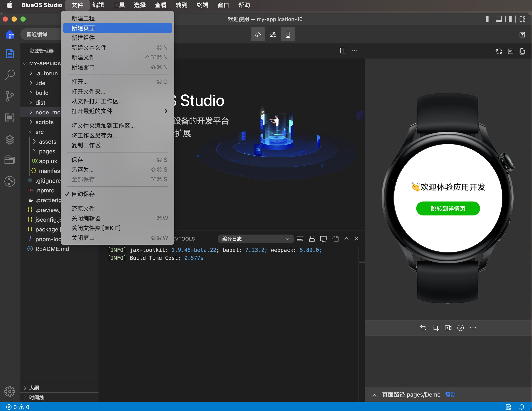Choose 新建工程 menu entry
The image size is (532, 411).
(x=117, y=18)
